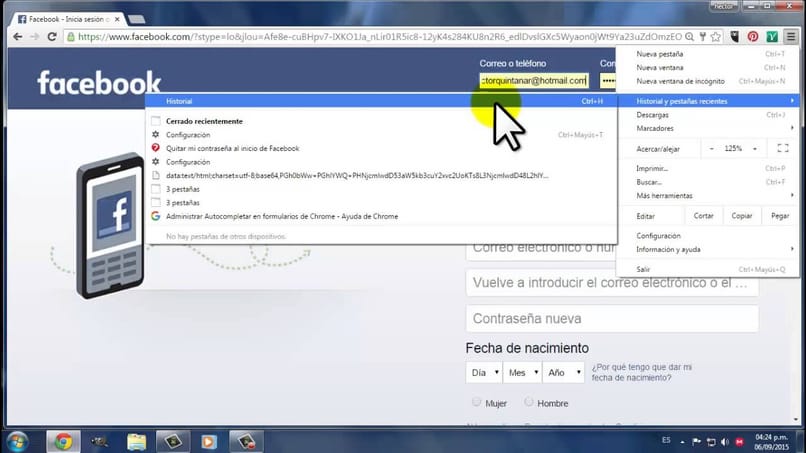Click the clock in the taskbar

click(x=771, y=442)
